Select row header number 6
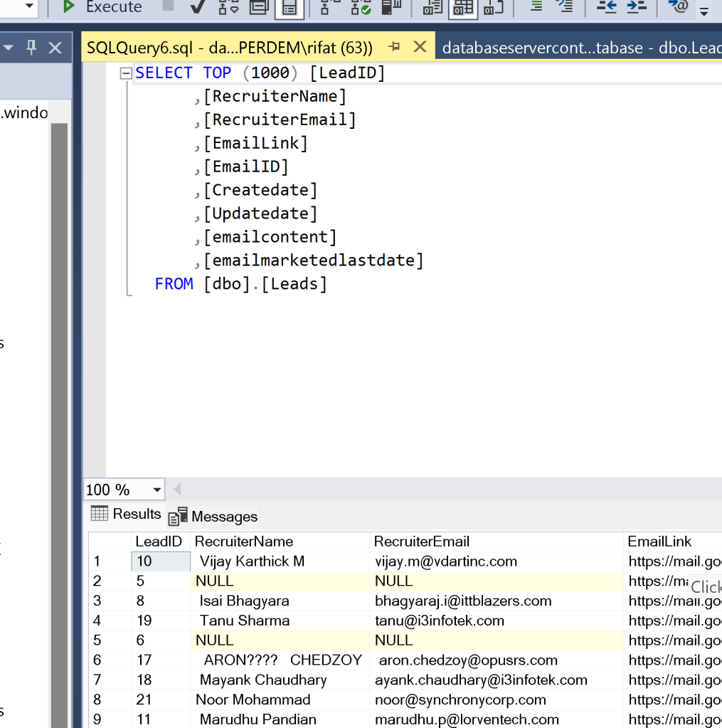 (x=110, y=660)
